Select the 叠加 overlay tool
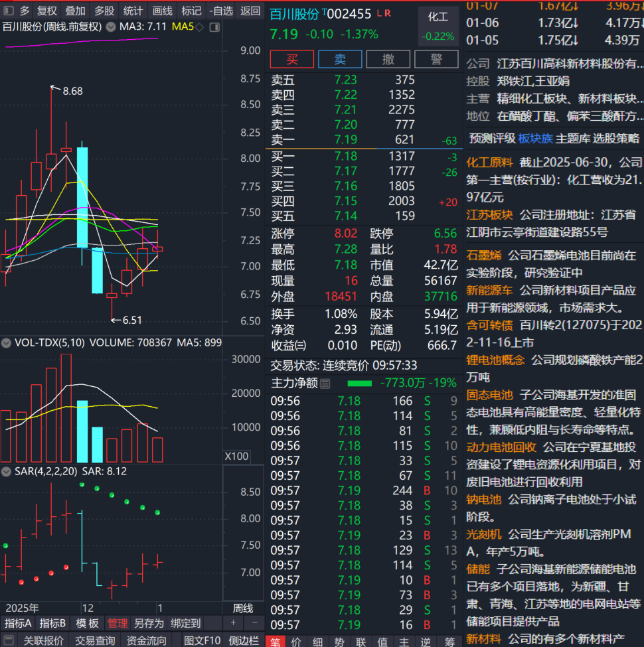The width and height of the screenshot is (644, 647). (75, 11)
